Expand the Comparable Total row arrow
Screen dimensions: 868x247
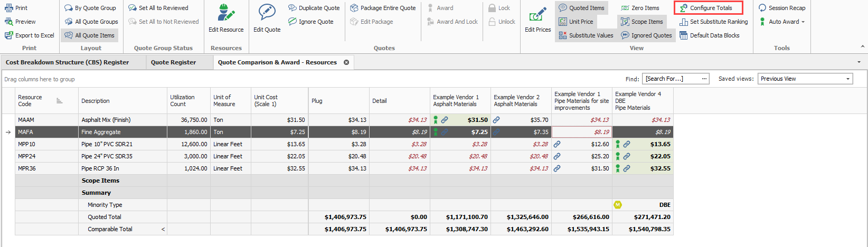(163, 229)
